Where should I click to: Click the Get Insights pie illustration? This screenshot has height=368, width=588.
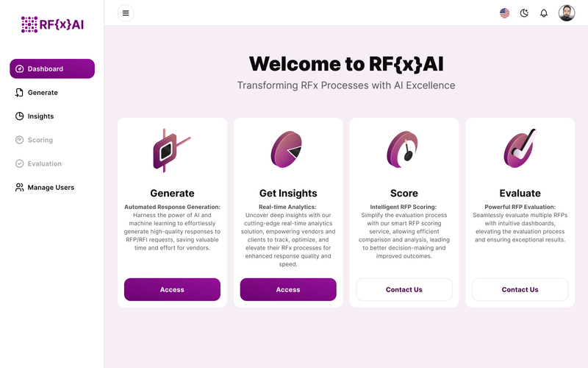coord(287,149)
